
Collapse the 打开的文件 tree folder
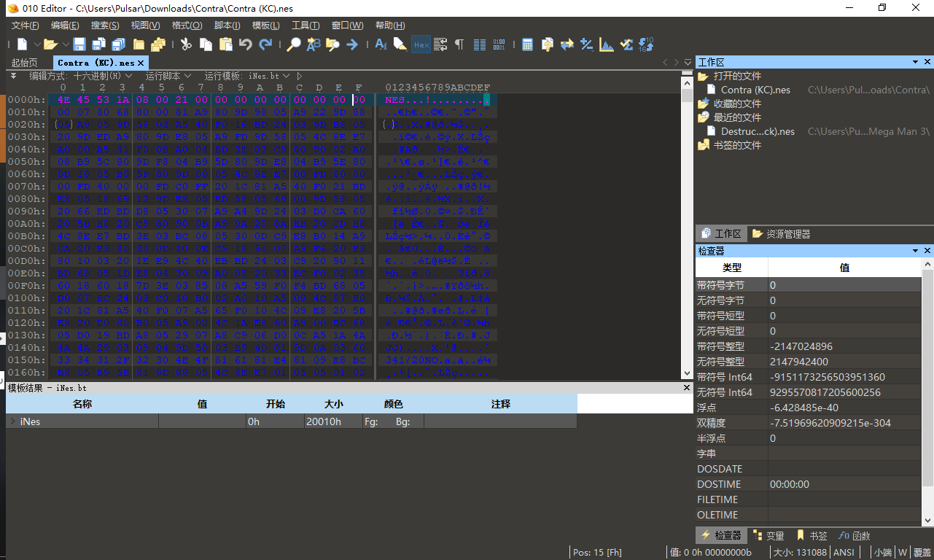pyautogui.click(x=703, y=76)
